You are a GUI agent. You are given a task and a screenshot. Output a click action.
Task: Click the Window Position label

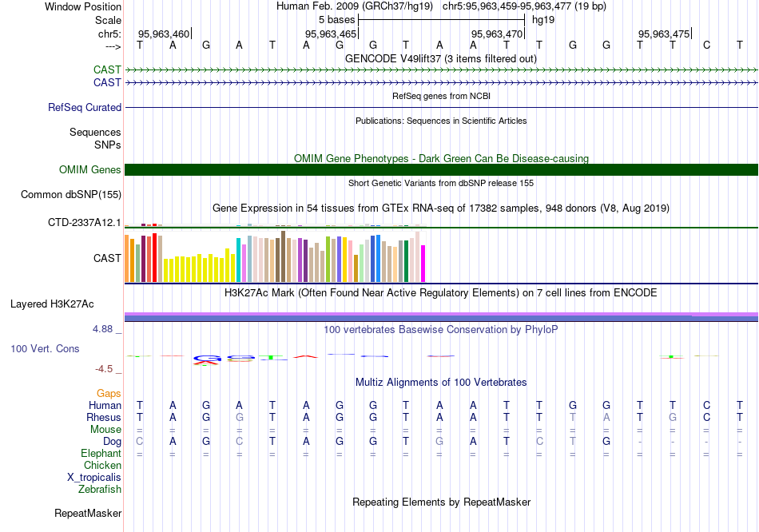[x=83, y=6]
